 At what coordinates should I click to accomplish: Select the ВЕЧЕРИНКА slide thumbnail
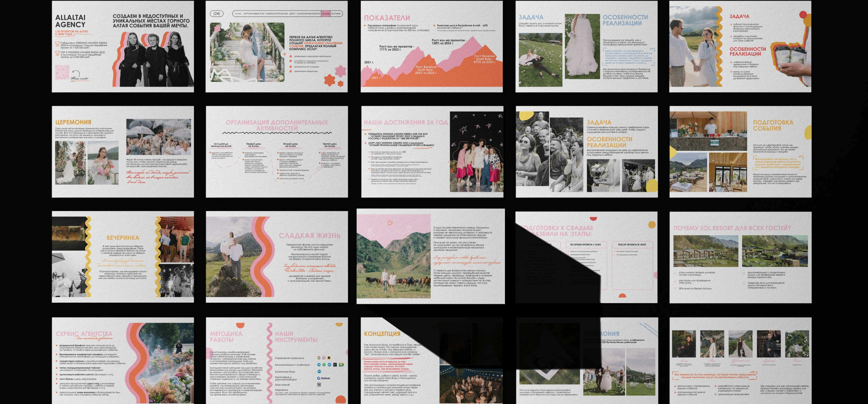[123, 257]
